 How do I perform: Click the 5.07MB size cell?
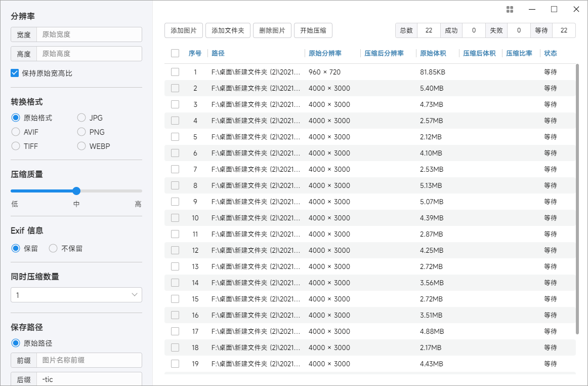tap(432, 202)
